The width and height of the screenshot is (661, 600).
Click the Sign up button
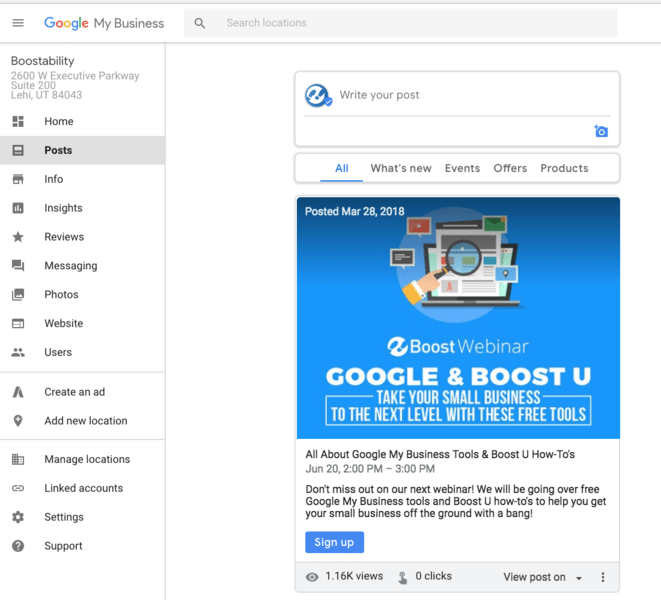pyautogui.click(x=334, y=542)
